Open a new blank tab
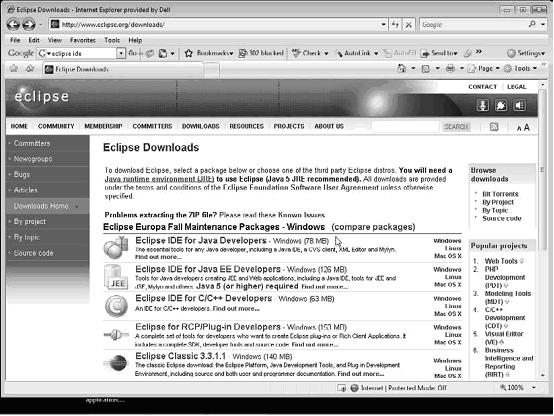The image size is (554, 416). [x=212, y=69]
